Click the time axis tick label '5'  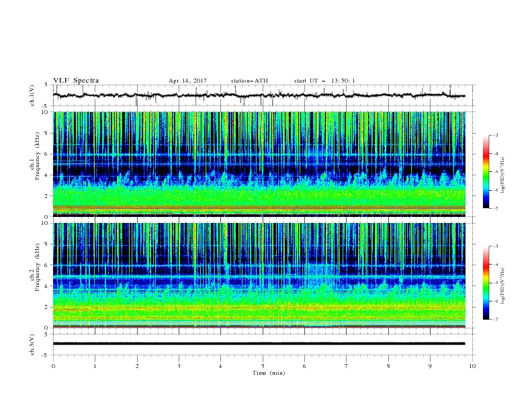(263, 366)
